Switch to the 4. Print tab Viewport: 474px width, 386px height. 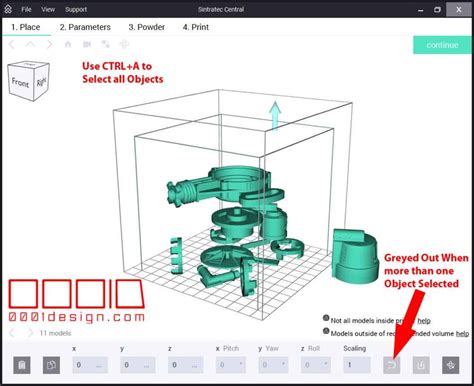[x=196, y=27]
